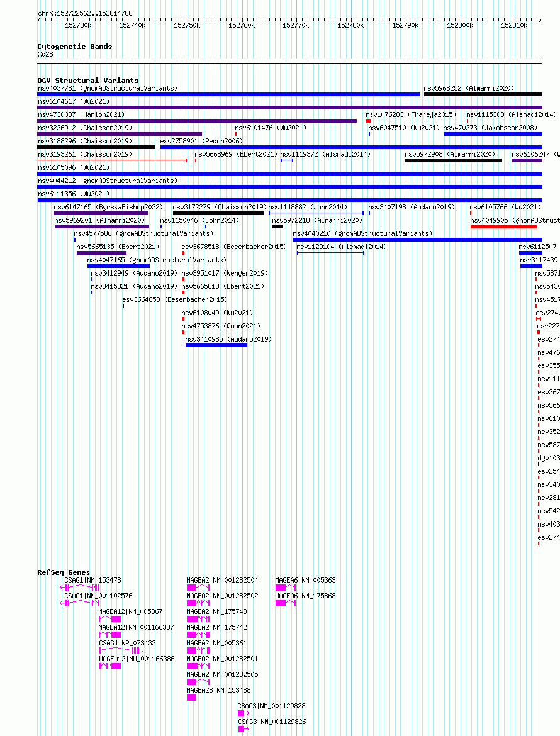This screenshot has height=736, width=560.
Task: Click nsv5972908 (Almarri2020) label
Action: click(x=450, y=154)
